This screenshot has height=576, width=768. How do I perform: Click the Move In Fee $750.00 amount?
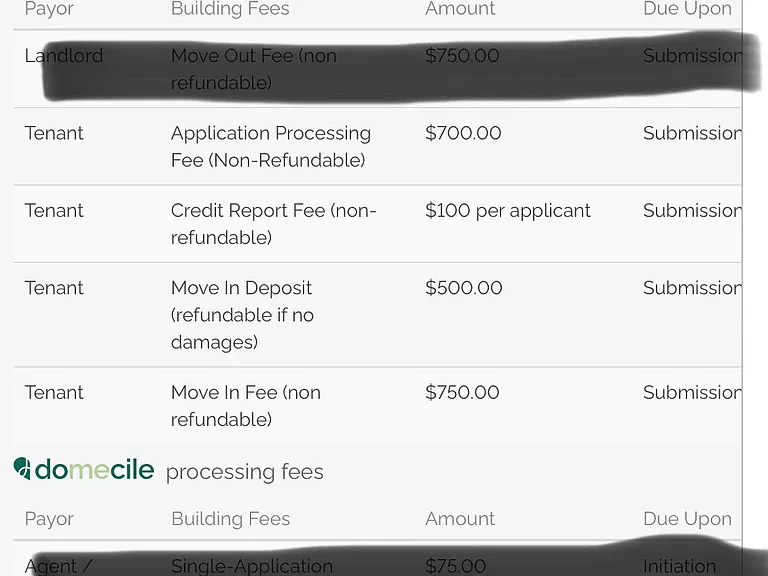[x=462, y=392]
